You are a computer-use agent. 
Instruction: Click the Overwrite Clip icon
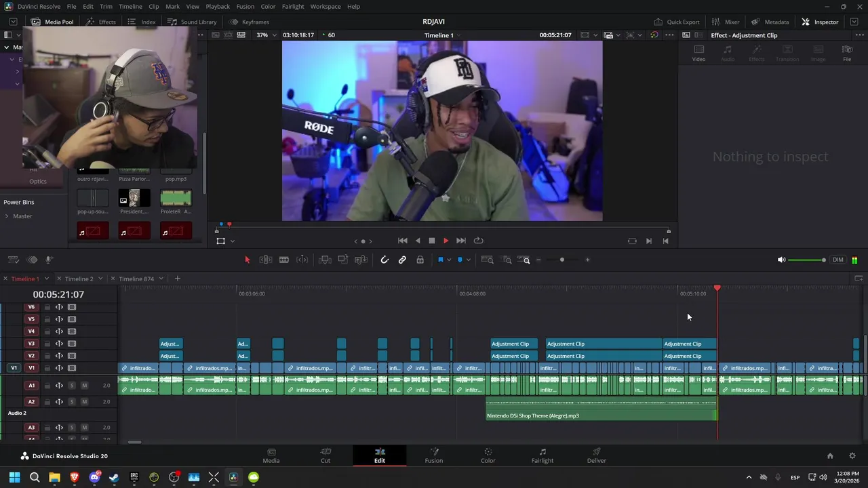tap(343, 260)
